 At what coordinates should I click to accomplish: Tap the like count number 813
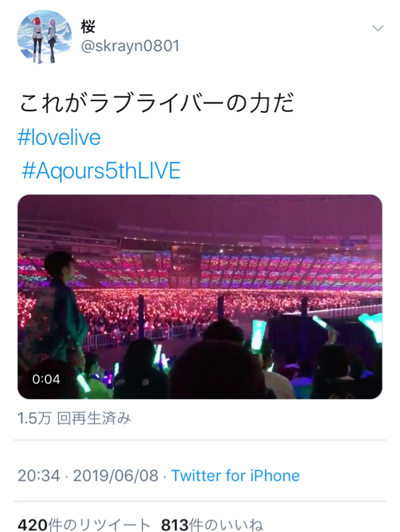(x=176, y=525)
